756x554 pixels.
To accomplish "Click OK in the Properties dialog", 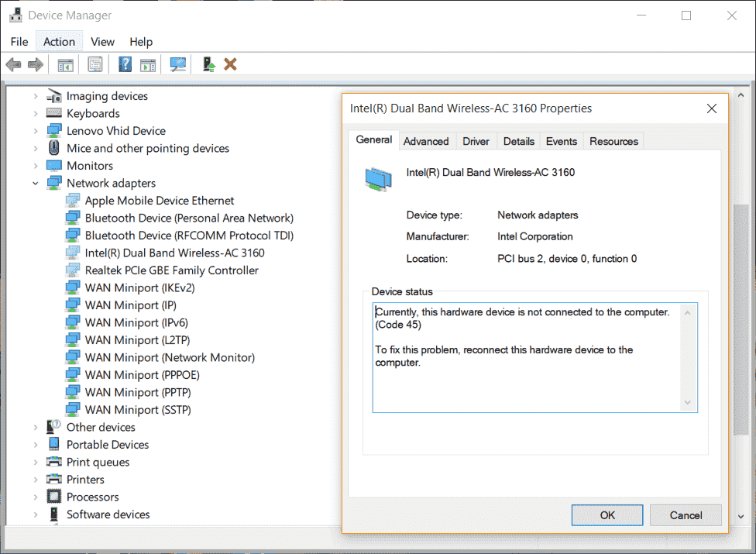I will tap(607, 515).
